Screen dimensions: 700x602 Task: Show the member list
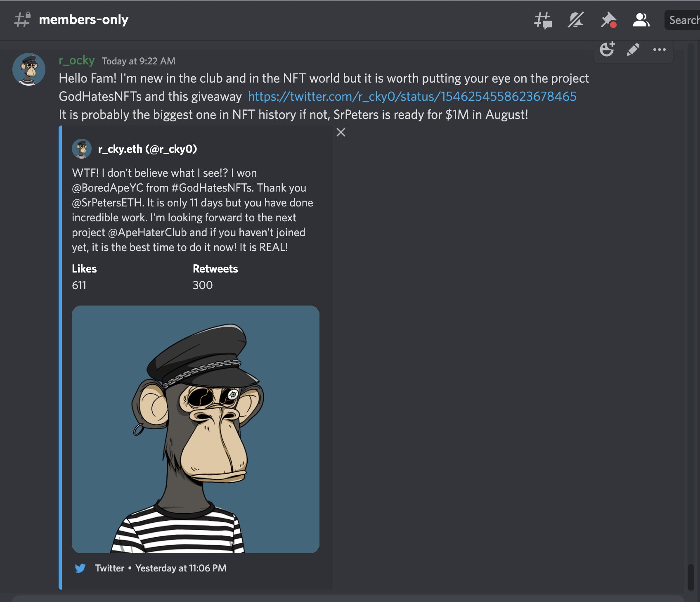point(641,20)
